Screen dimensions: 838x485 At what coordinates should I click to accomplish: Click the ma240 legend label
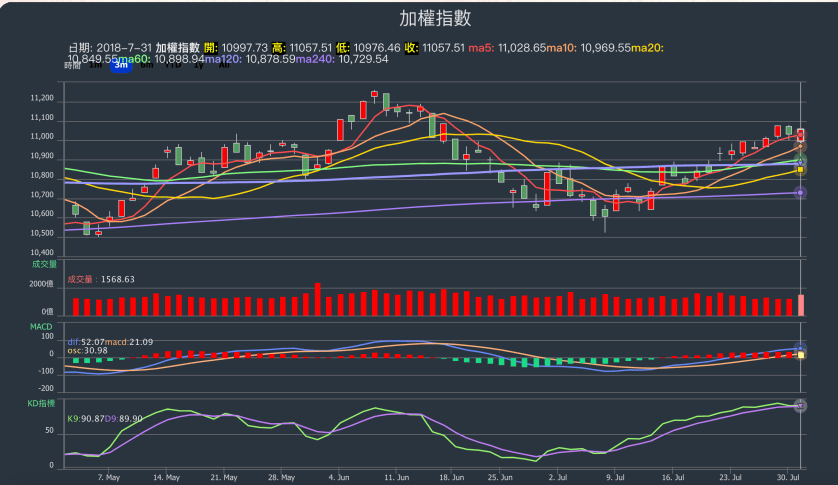tap(317, 59)
